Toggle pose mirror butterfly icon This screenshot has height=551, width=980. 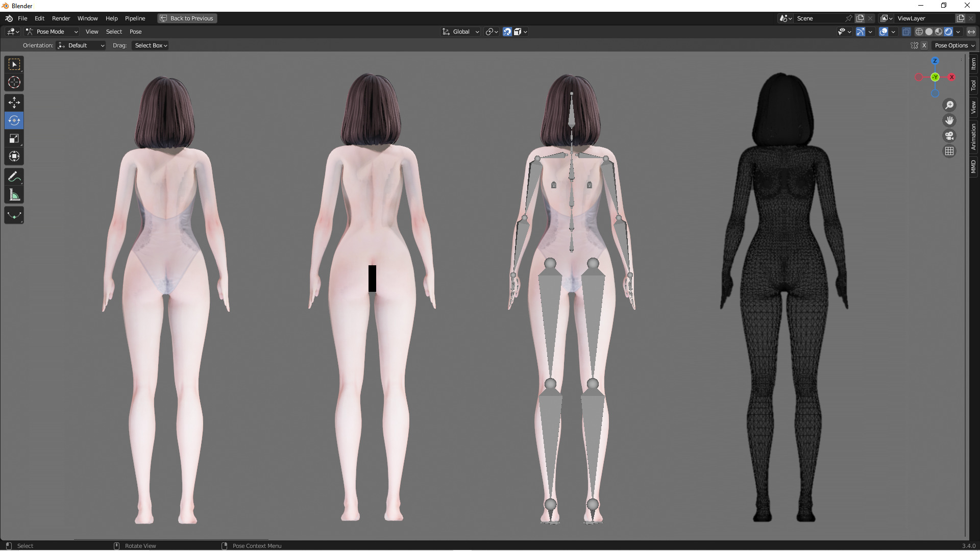(914, 45)
